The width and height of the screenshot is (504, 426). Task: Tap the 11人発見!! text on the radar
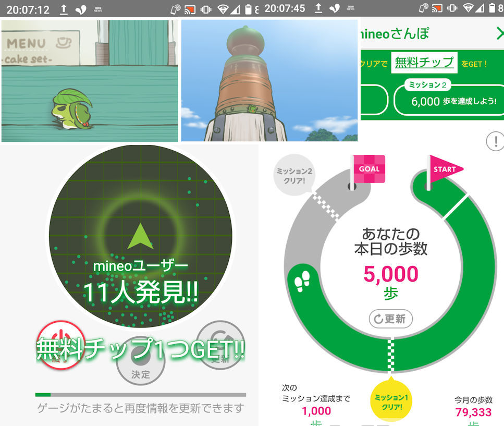141,292
